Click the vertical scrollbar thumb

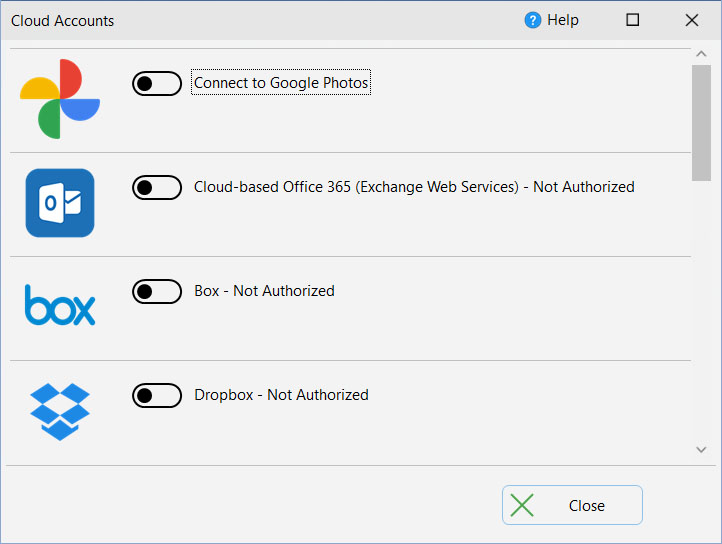point(701,123)
